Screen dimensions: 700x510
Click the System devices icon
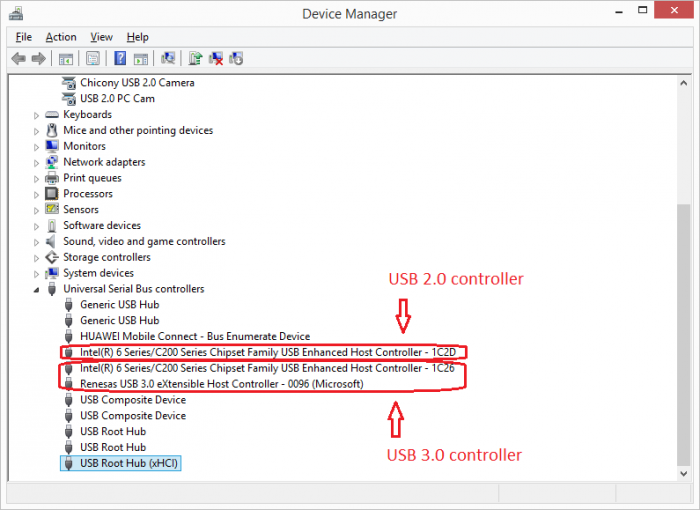52,273
